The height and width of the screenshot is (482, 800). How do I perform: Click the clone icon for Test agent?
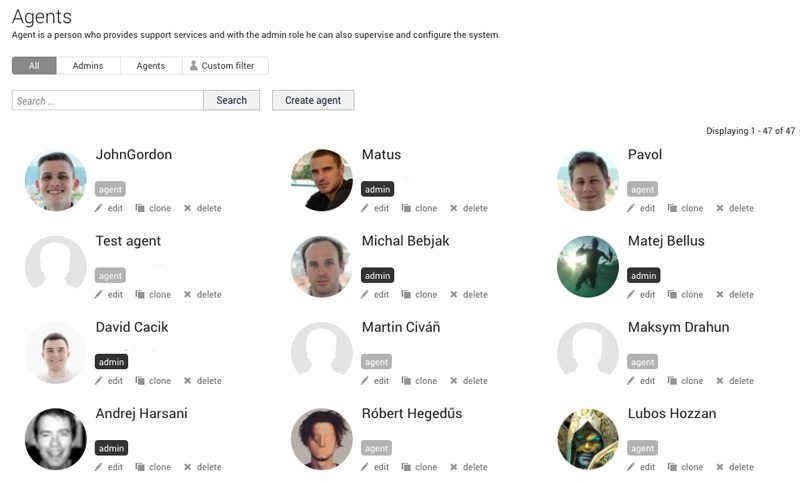[141, 295]
